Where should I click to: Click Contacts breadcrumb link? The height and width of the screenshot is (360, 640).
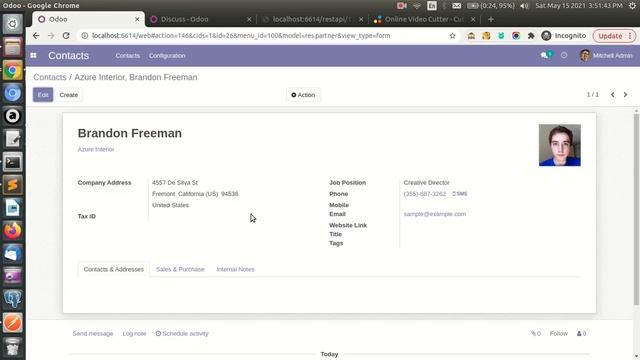[x=50, y=77]
